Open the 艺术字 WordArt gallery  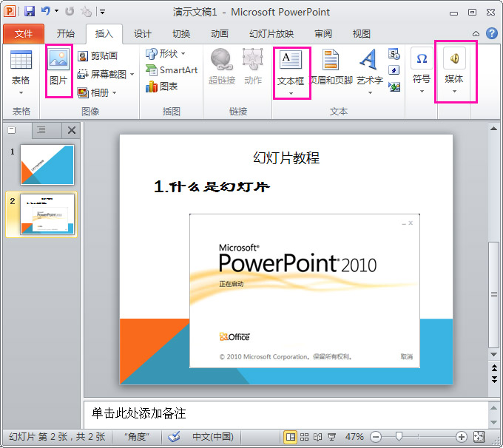click(369, 72)
